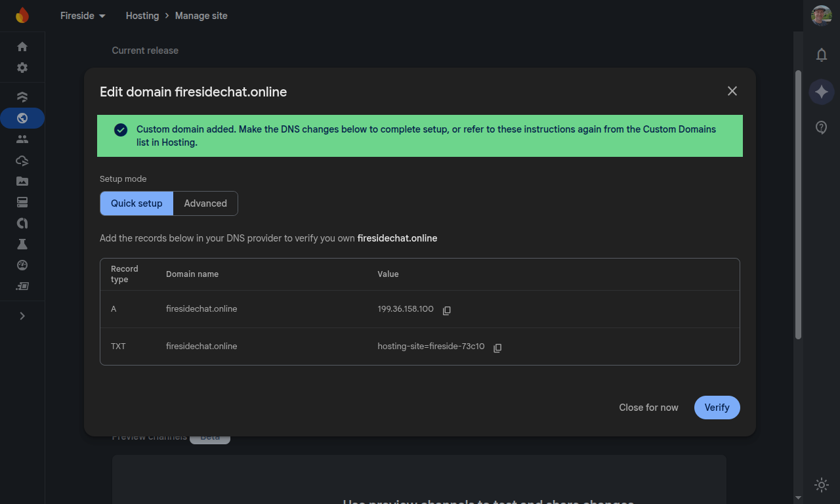Go to Manage site in the breadcrumb

[201, 15]
